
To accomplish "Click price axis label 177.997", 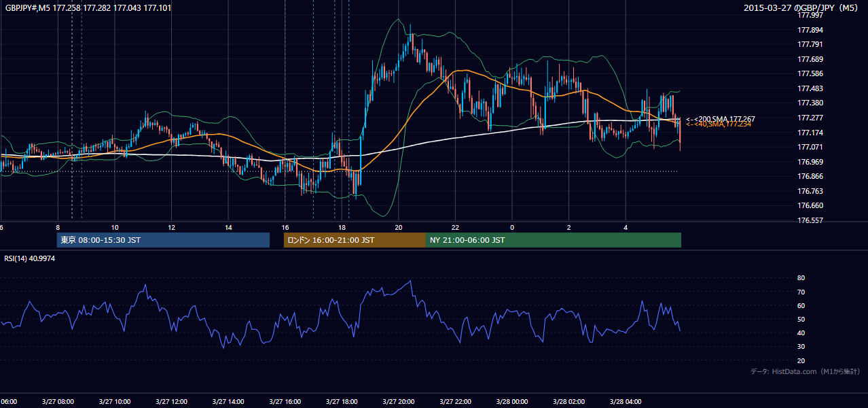I will [x=810, y=15].
